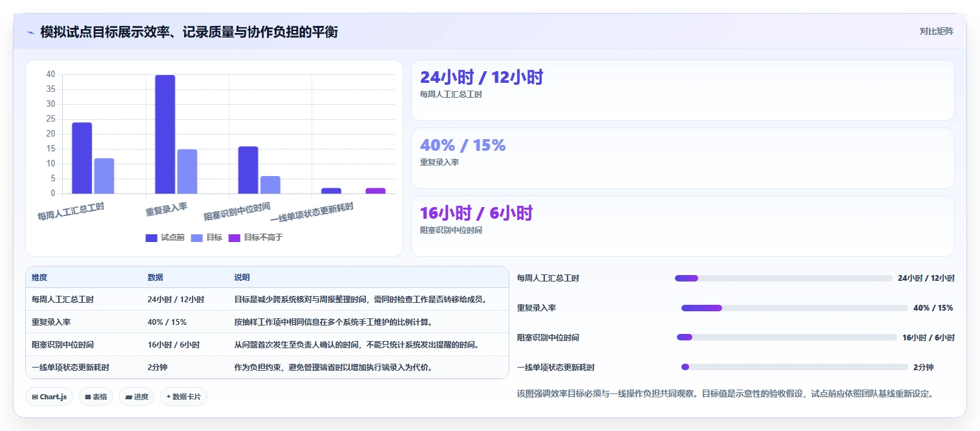Viewport: 980px width, 431px height.
Task: Click the tallest 试点前 bar for 重复录入率
Action: [x=165, y=134]
